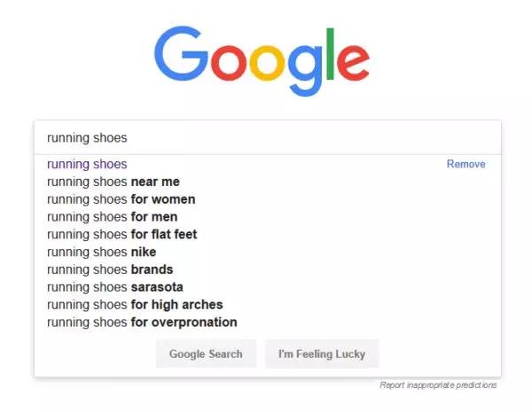Pick the 'running shoes brands' suggestion
The image size is (532, 412).
pyautogui.click(x=110, y=269)
